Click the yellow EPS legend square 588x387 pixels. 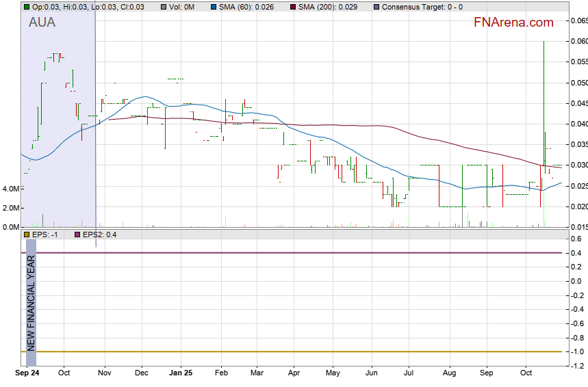(26, 235)
